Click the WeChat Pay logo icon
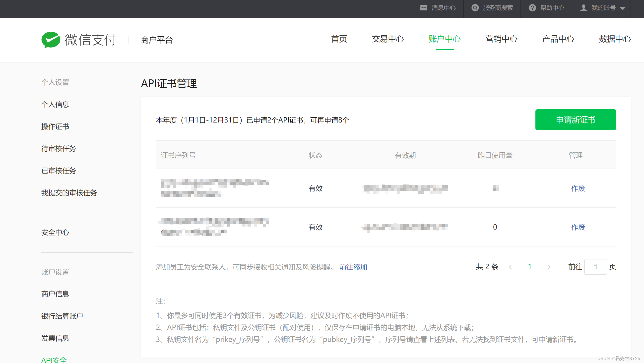This screenshot has height=363, width=644. point(51,40)
